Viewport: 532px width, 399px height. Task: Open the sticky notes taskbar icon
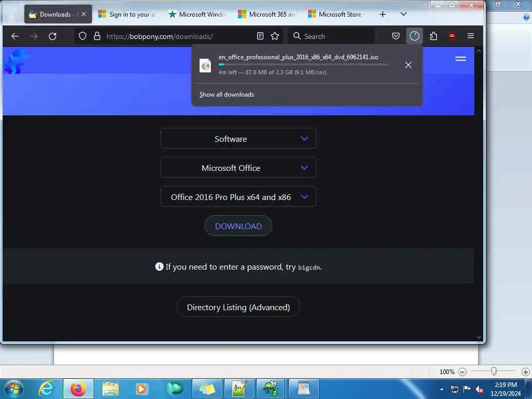pos(207,389)
